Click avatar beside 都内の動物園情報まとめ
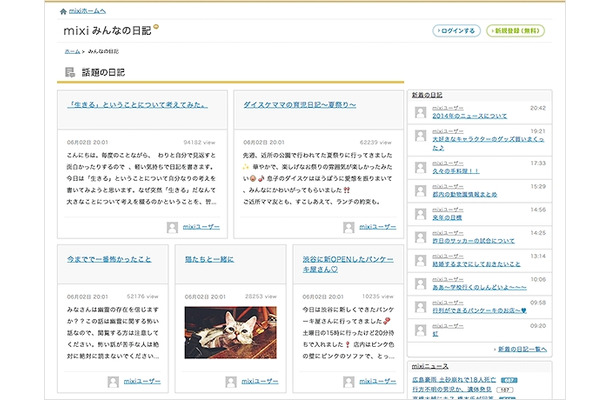This screenshot has height=400, width=610. [421, 191]
